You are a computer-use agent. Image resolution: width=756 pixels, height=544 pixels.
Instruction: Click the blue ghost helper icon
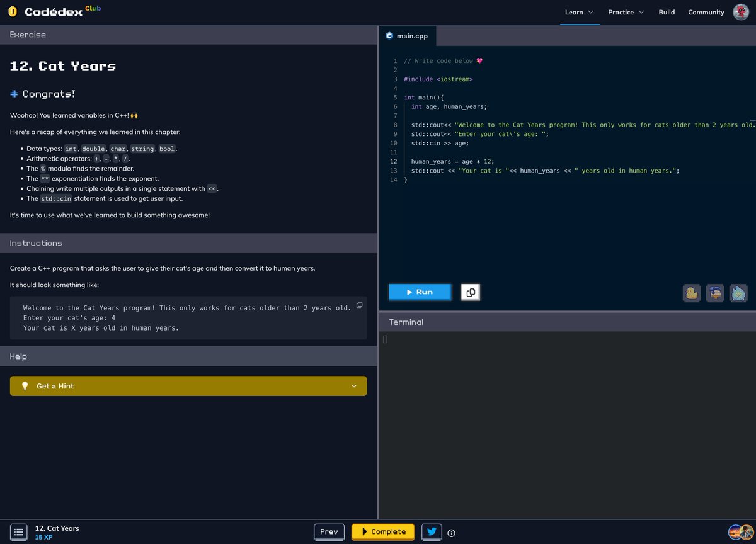point(738,293)
